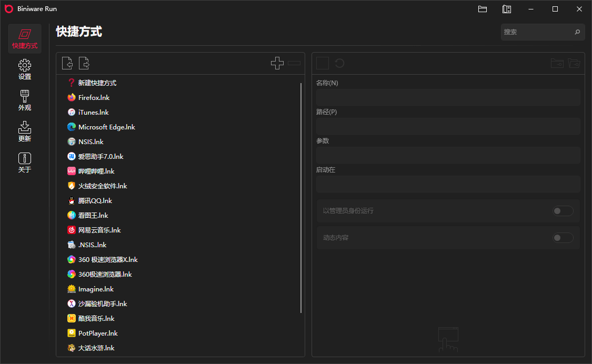Click the import shortcuts icon
The image size is (592, 364).
click(67, 63)
